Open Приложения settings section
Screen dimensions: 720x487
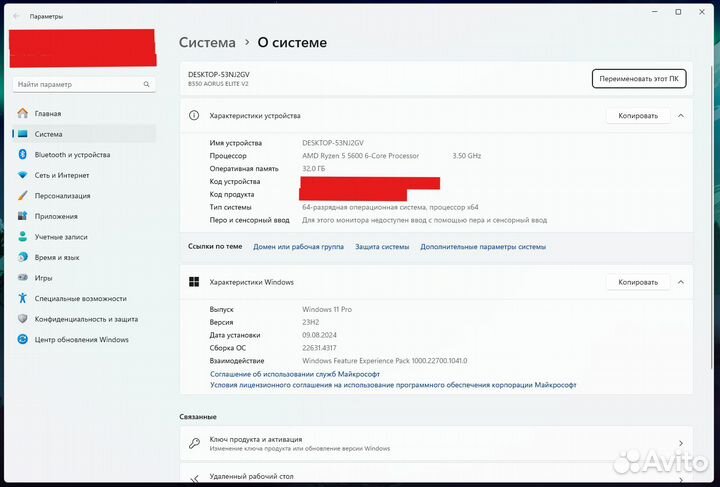(x=56, y=216)
